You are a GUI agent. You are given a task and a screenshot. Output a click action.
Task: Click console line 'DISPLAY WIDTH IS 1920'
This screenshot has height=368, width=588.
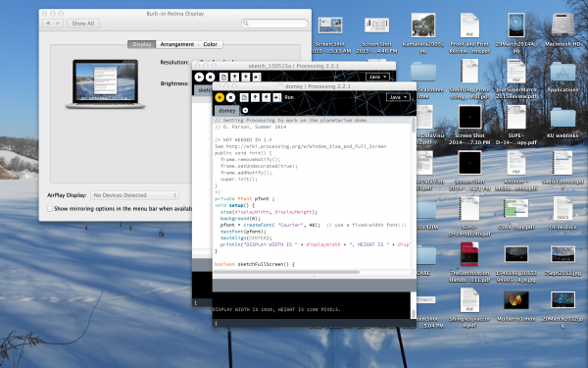(x=276, y=310)
